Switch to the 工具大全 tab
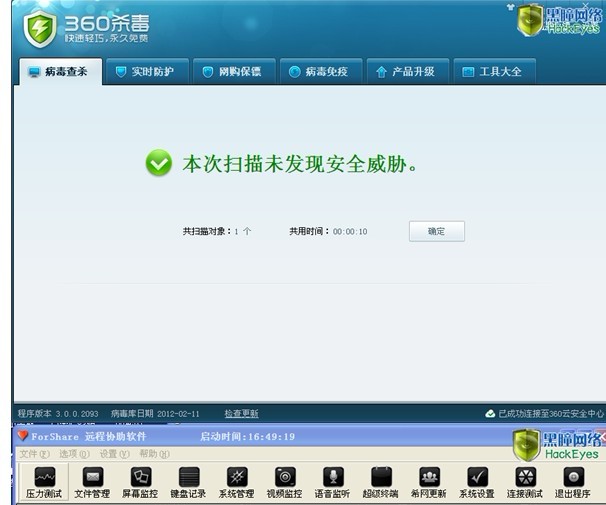Screen dimensions: 606x505 point(495,71)
